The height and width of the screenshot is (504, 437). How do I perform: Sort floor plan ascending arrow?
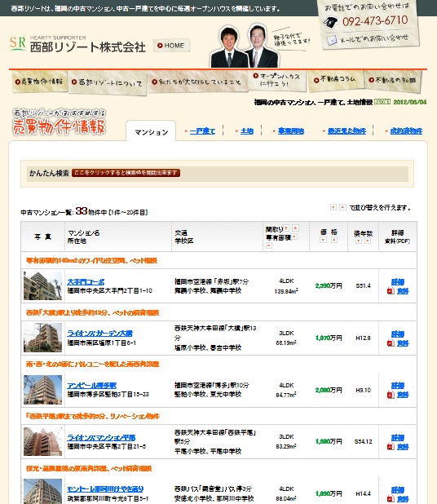click(295, 228)
